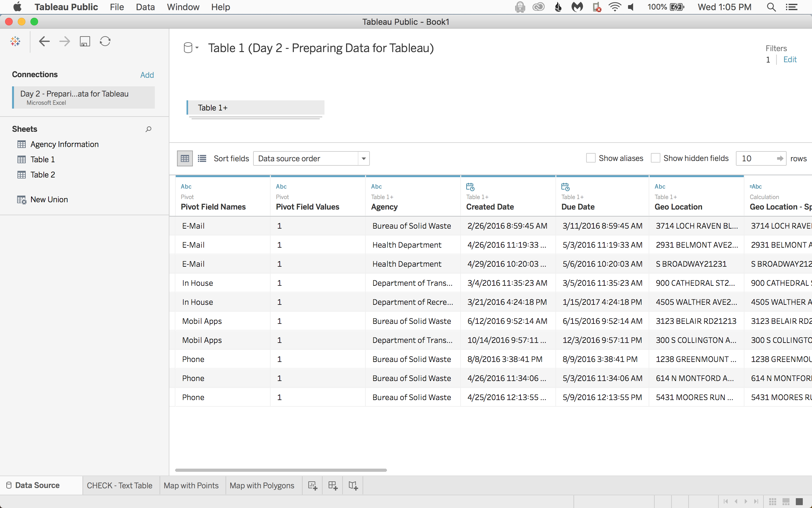Screen dimensions: 812x508
Task: Click the Abc type icon for Agency
Action: coord(377,186)
